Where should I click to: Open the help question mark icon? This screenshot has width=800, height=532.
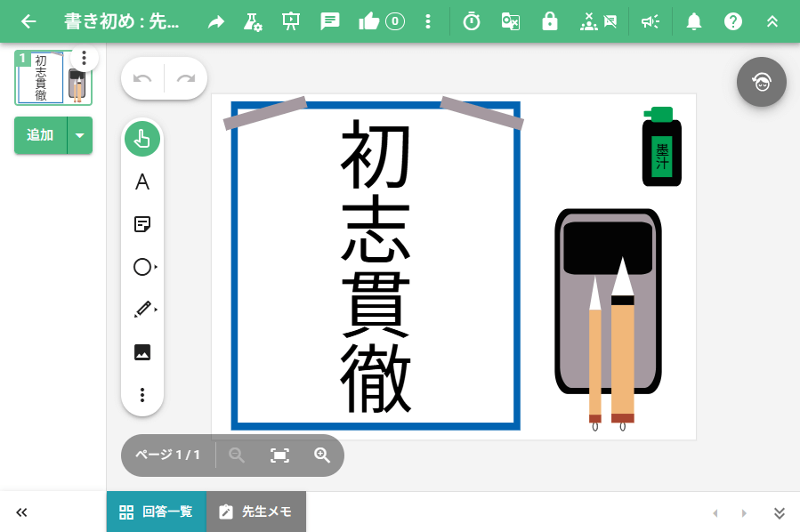point(733,21)
